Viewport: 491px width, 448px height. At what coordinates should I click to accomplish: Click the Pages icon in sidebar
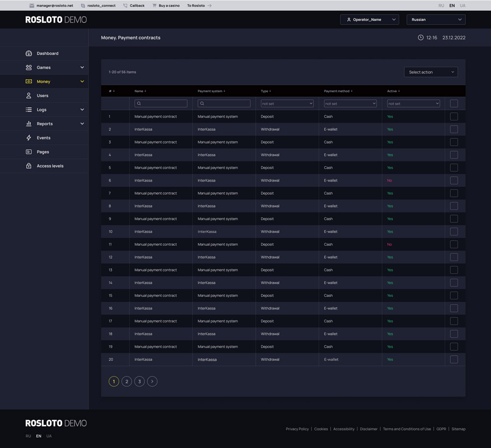click(x=28, y=152)
